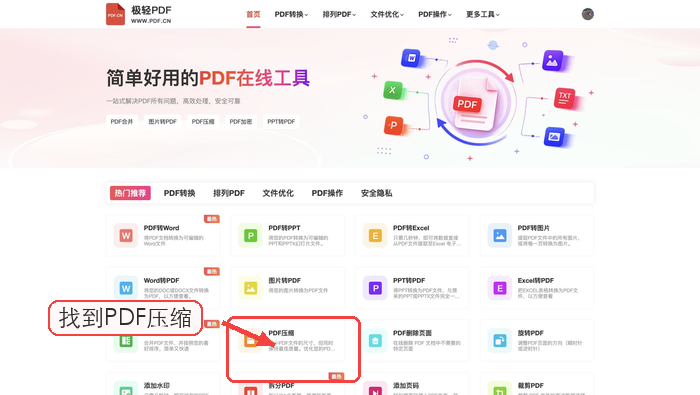Open the 拆分PDF tool title
The image size is (700, 395).
pos(281,386)
